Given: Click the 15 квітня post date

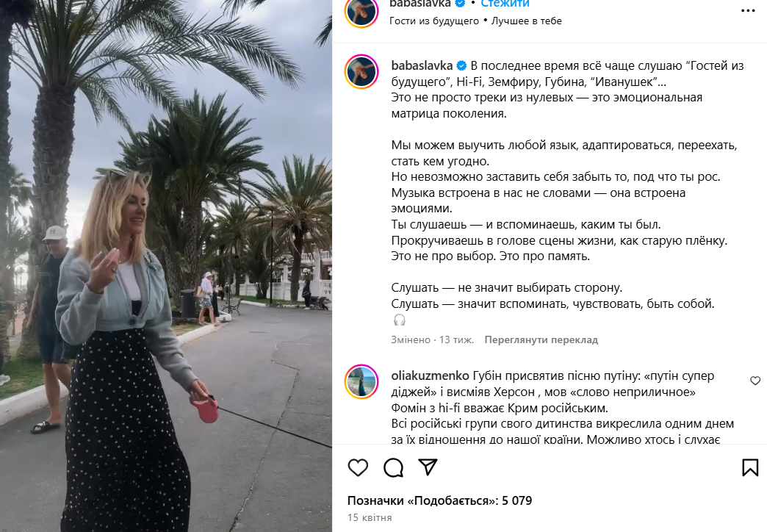Looking at the screenshot, I should pyautogui.click(x=370, y=518).
